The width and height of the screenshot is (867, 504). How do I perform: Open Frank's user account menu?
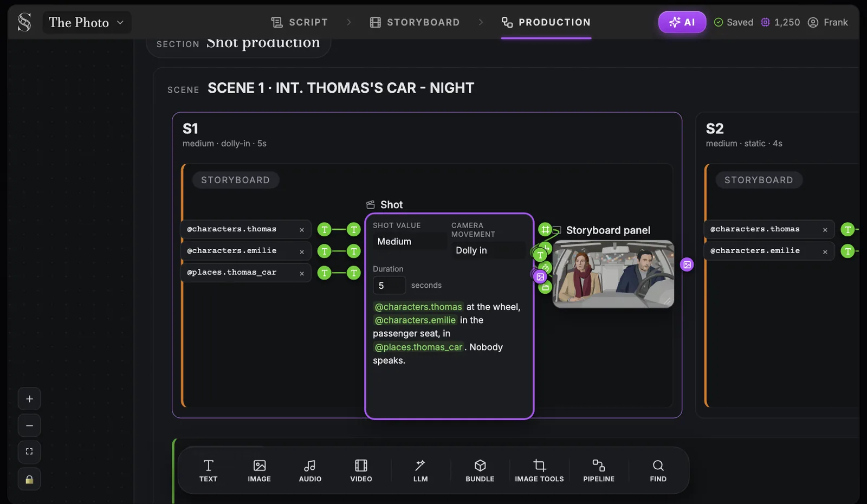coord(827,22)
